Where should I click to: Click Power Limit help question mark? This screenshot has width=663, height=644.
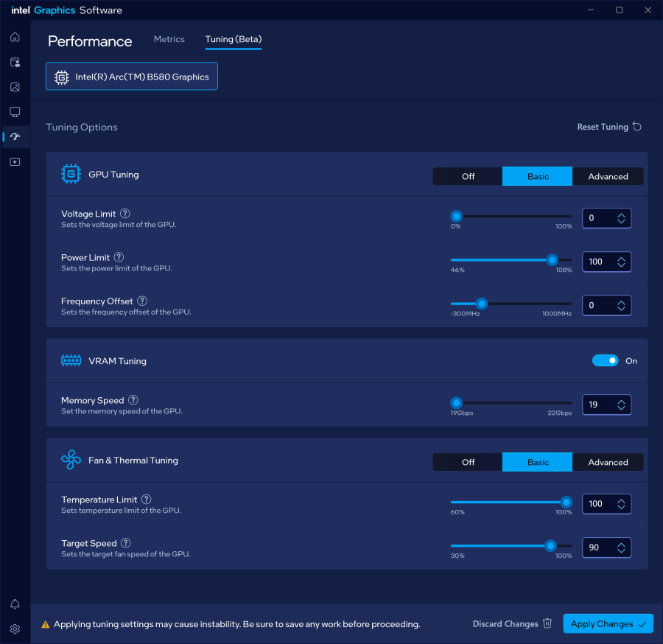point(119,257)
